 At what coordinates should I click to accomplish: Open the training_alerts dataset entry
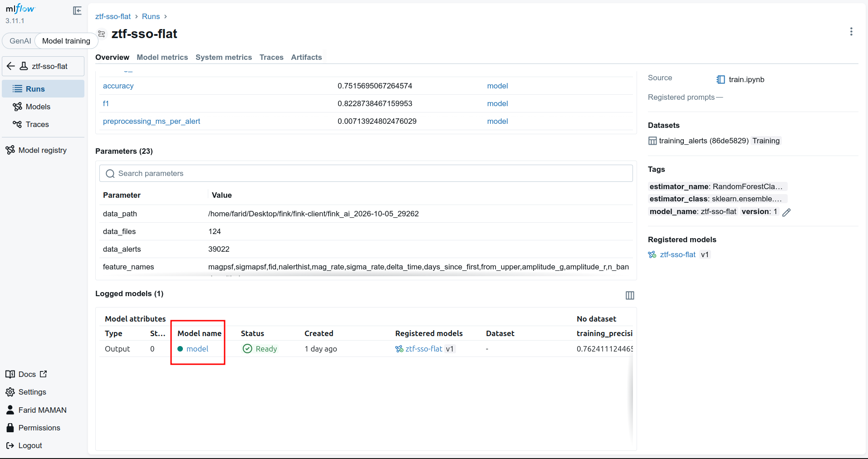click(x=703, y=141)
